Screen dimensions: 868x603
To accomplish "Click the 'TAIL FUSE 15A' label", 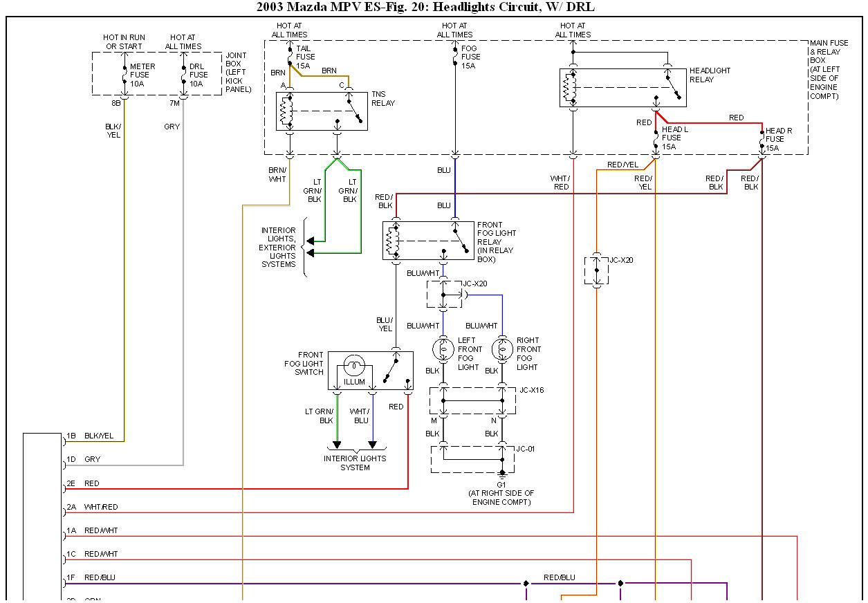I will 306,57.
